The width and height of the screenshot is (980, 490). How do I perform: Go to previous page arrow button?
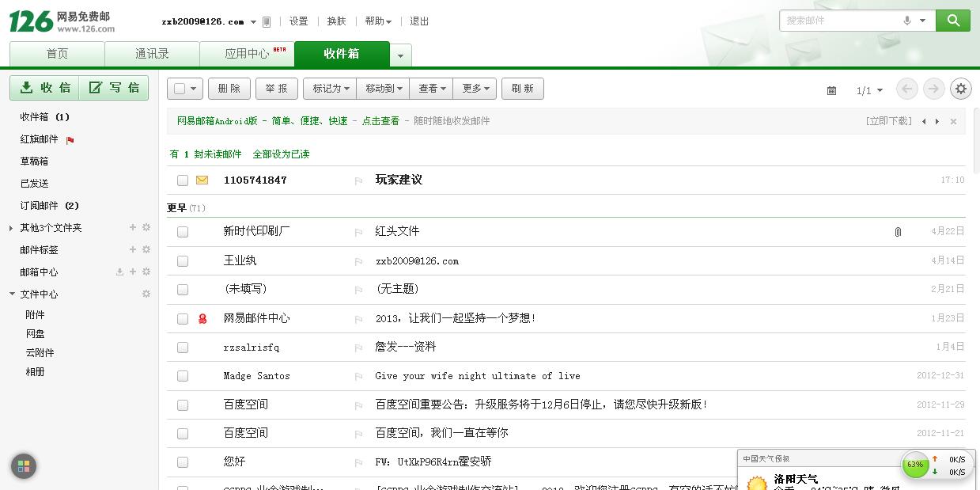point(907,89)
